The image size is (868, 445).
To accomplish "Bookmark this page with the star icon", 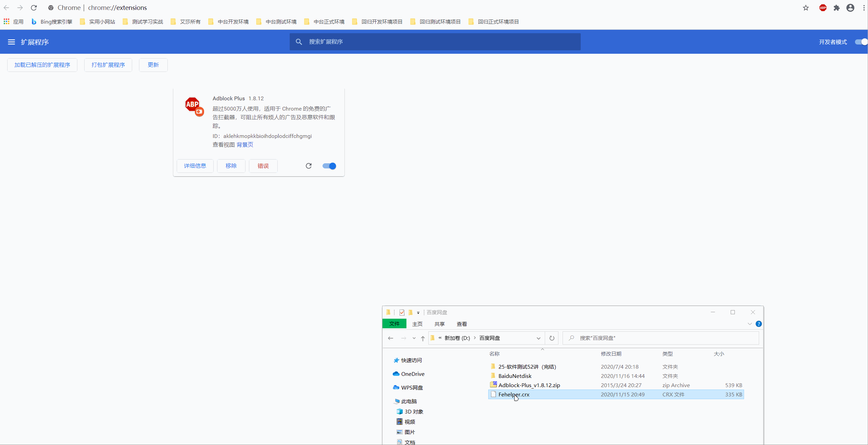I will coord(806,8).
